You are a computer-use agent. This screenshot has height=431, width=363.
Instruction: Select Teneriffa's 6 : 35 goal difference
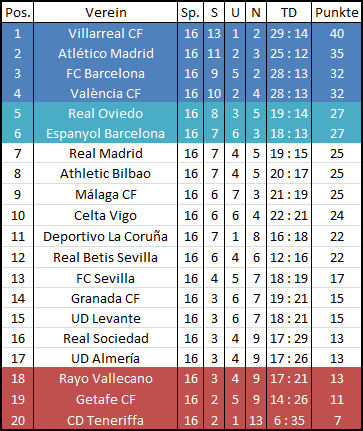pyautogui.click(x=289, y=420)
